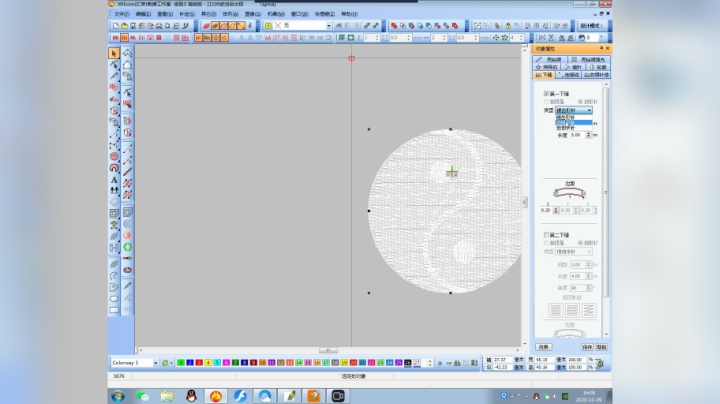Screen dimensions: 720x404
Task: Open the 排列(A) menu
Action: 231,14
